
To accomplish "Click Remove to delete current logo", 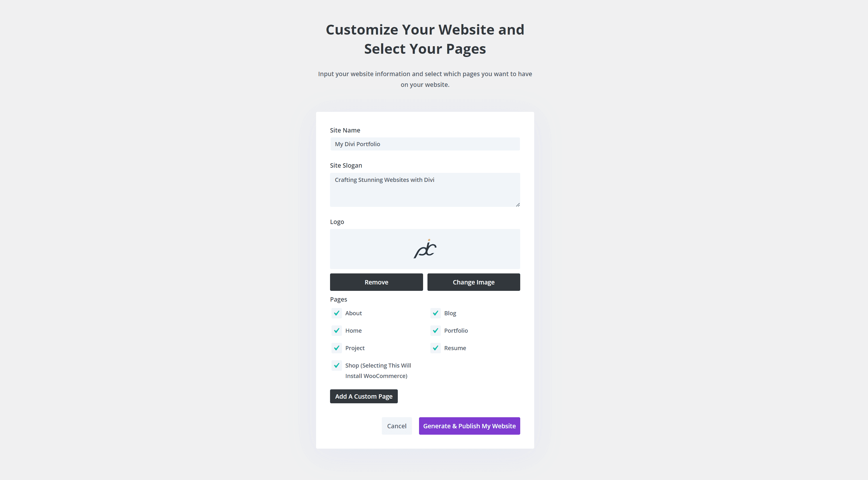I will pos(377,282).
